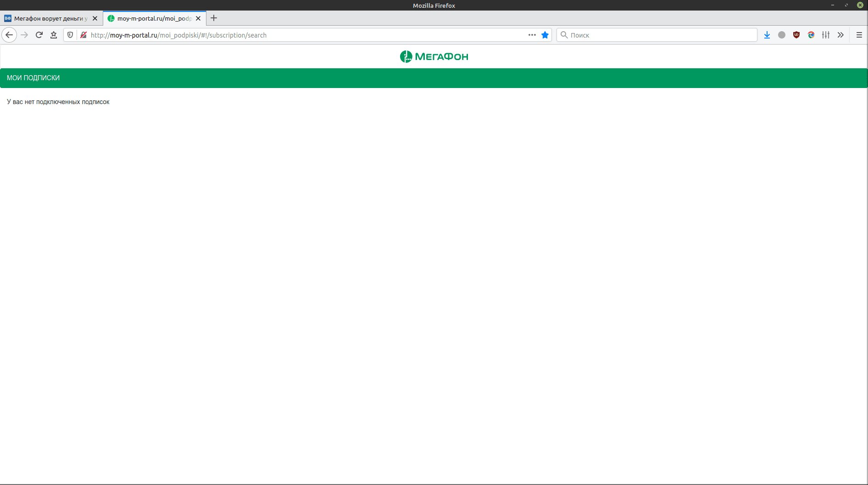Open the Firefox hamburger menu
868x485 pixels.
click(859, 35)
